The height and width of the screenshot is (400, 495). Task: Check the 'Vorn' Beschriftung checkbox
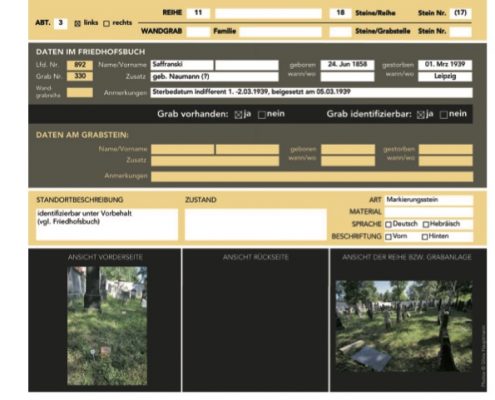pyautogui.click(x=388, y=237)
